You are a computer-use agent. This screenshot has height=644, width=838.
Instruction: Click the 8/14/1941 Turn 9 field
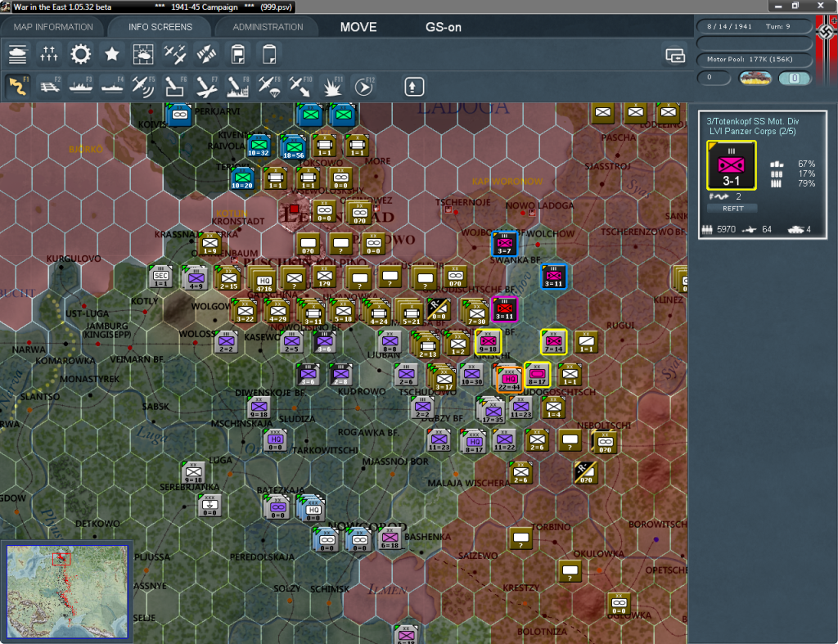[754, 26]
